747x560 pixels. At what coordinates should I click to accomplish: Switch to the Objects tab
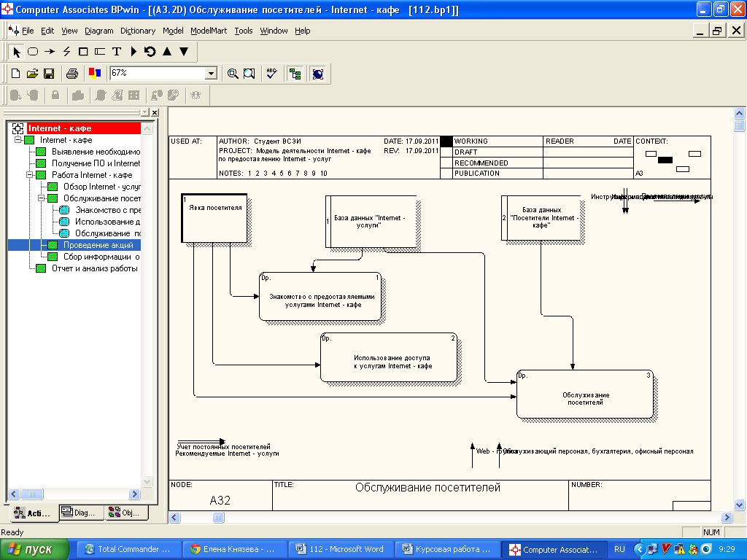[x=126, y=513]
